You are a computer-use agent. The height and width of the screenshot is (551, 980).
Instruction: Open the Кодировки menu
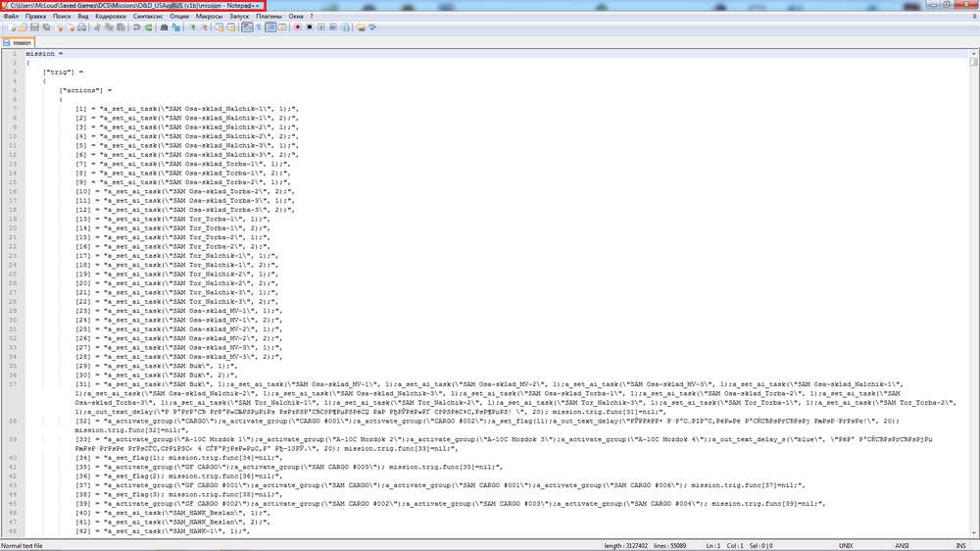[x=111, y=17]
